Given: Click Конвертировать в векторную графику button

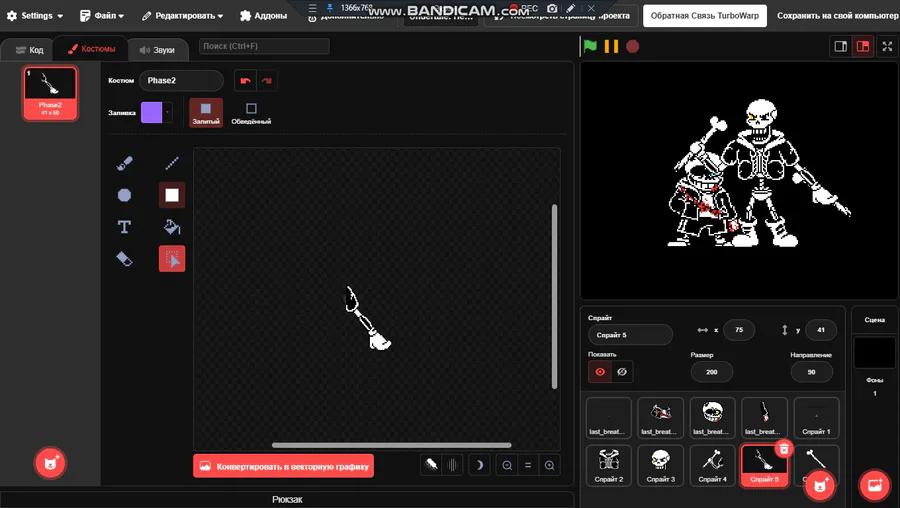Looking at the screenshot, I should pos(284,466).
